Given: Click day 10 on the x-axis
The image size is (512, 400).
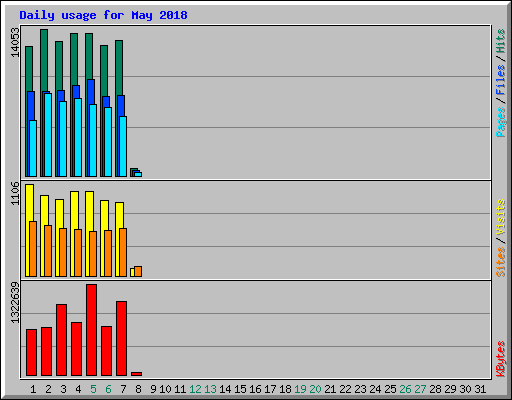Looking at the screenshot, I should coord(165,389).
